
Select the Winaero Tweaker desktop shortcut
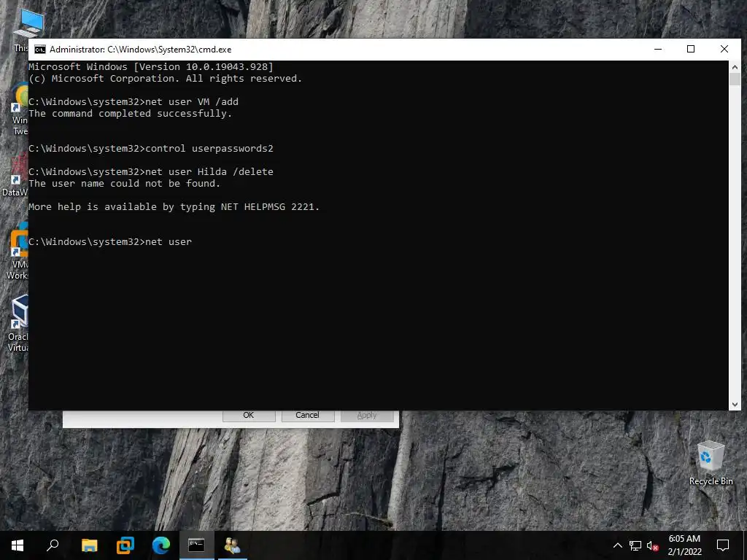[x=20, y=109]
